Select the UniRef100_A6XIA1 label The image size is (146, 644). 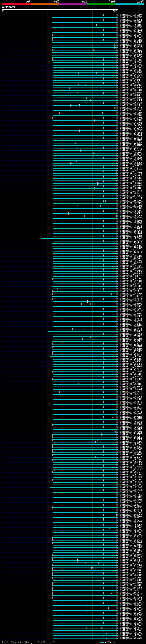131,183
